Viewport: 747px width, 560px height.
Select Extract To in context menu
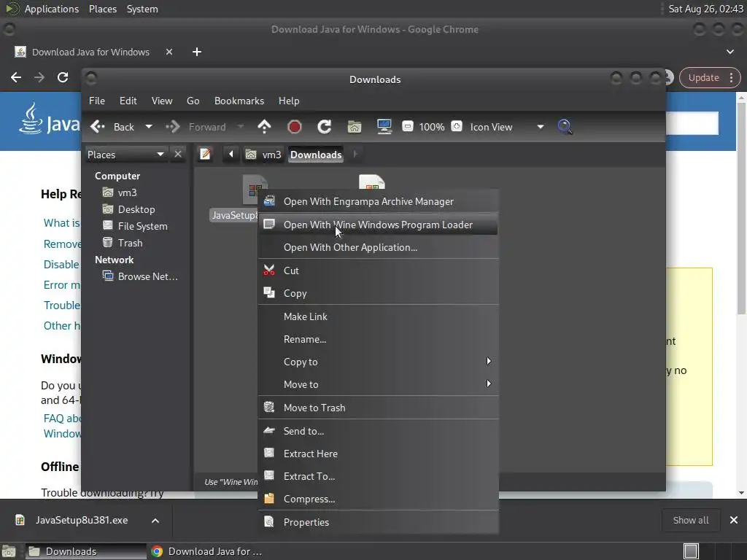tap(379, 476)
